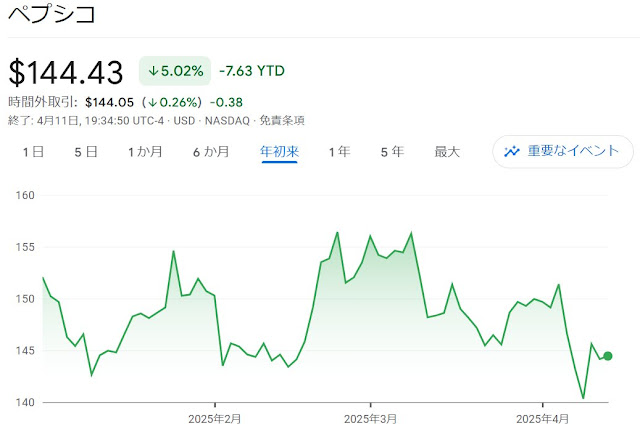
Task: Click the after-hours price $144.05
Action: coord(109,102)
